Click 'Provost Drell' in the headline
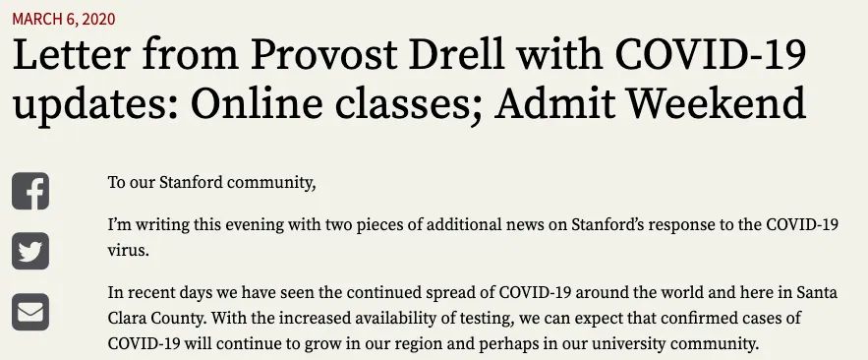Viewport: 868px width, 360px height. pos(377,54)
